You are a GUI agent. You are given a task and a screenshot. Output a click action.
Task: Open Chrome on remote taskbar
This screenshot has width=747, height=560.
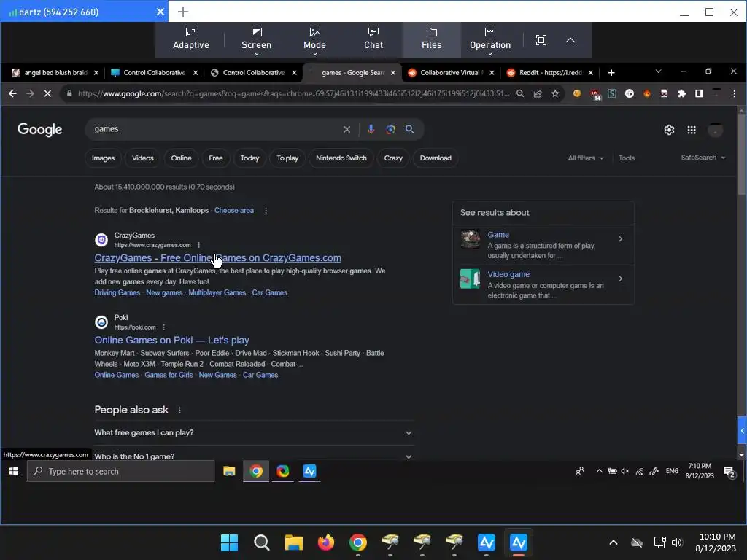click(x=256, y=471)
